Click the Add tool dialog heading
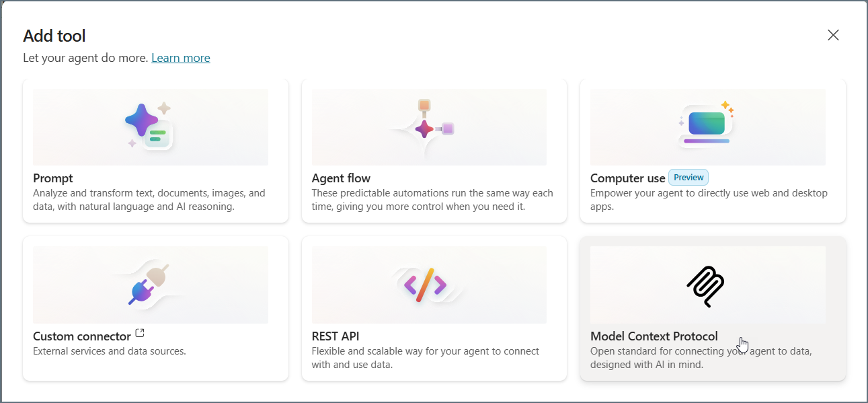868x403 pixels. tap(54, 36)
